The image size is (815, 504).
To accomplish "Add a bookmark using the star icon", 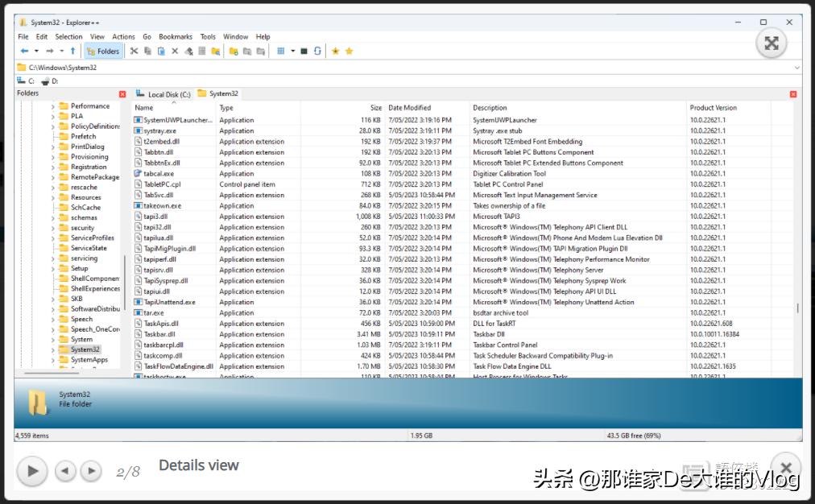I will [335, 50].
